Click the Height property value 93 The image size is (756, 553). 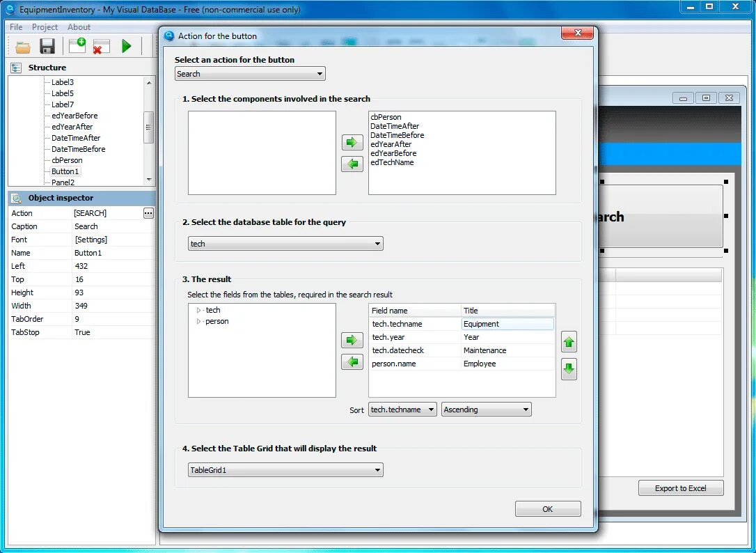click(x=113, y=293)
